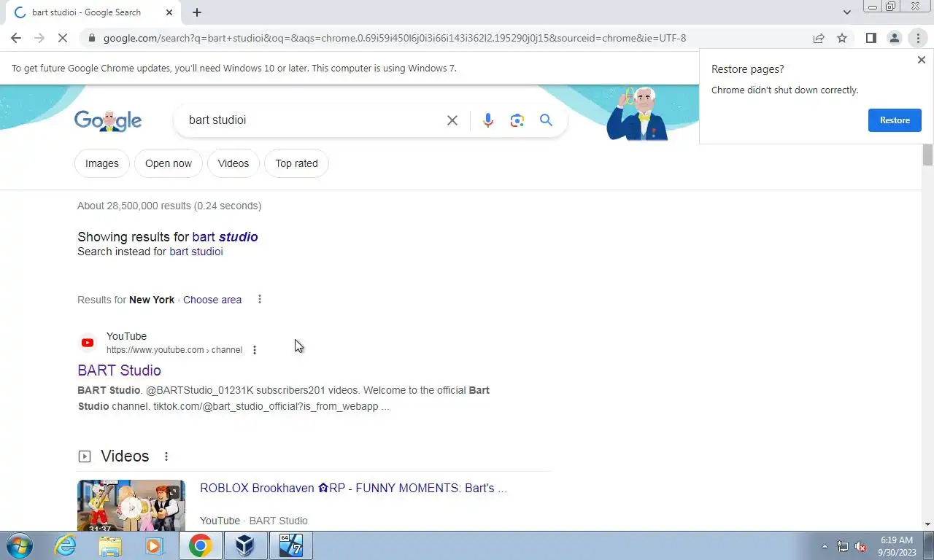Search instead for bart studioi

(x=196, y=252)
